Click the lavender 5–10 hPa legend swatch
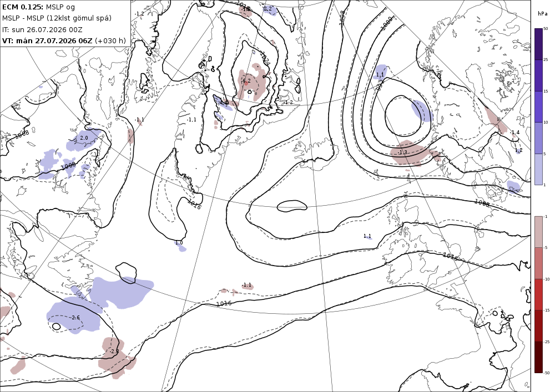This screenshot has width=555, height=392. (538, 138)
